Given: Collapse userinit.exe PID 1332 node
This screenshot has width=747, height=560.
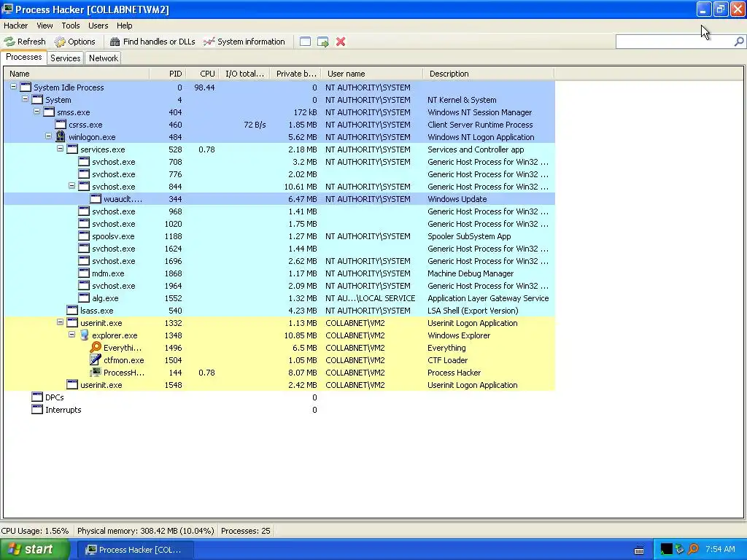Looking at the screenshot, I should [60, 322].
